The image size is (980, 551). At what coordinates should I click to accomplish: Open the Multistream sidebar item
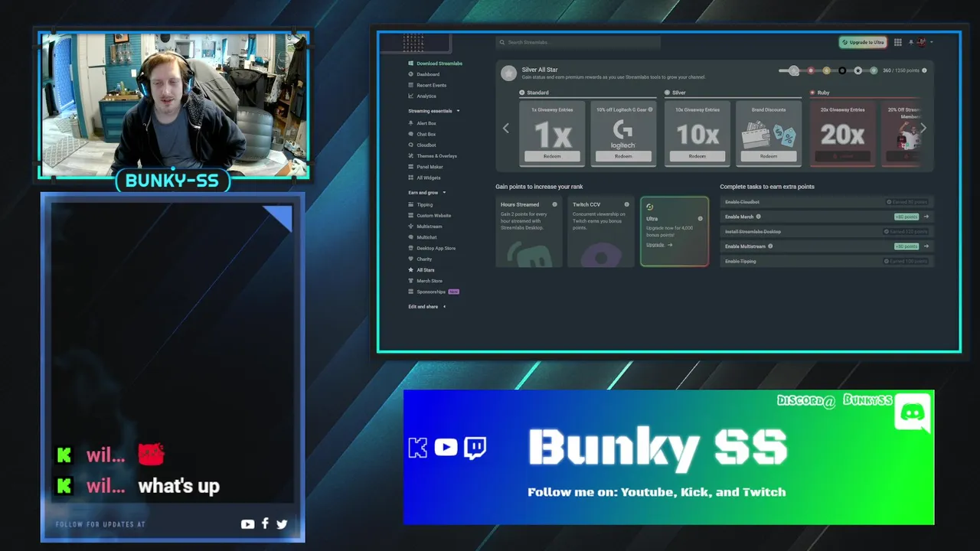(425, 227)
